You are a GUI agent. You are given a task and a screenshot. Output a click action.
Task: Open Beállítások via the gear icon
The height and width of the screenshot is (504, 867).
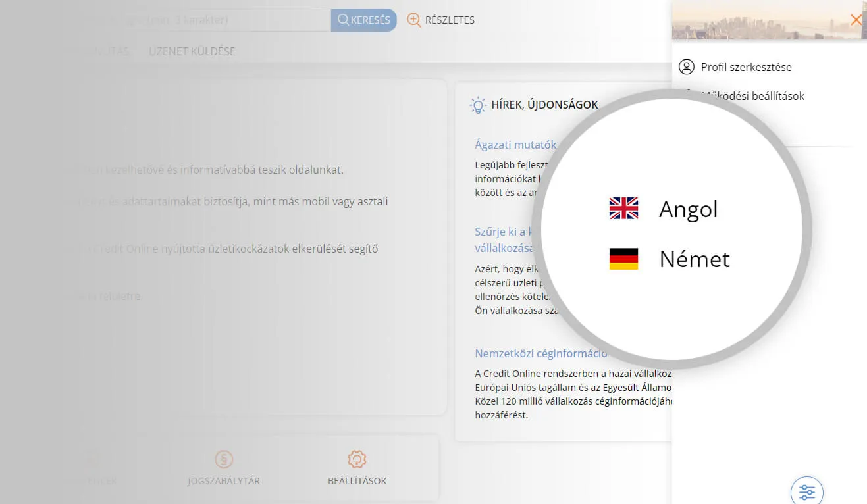click(356, 459)
